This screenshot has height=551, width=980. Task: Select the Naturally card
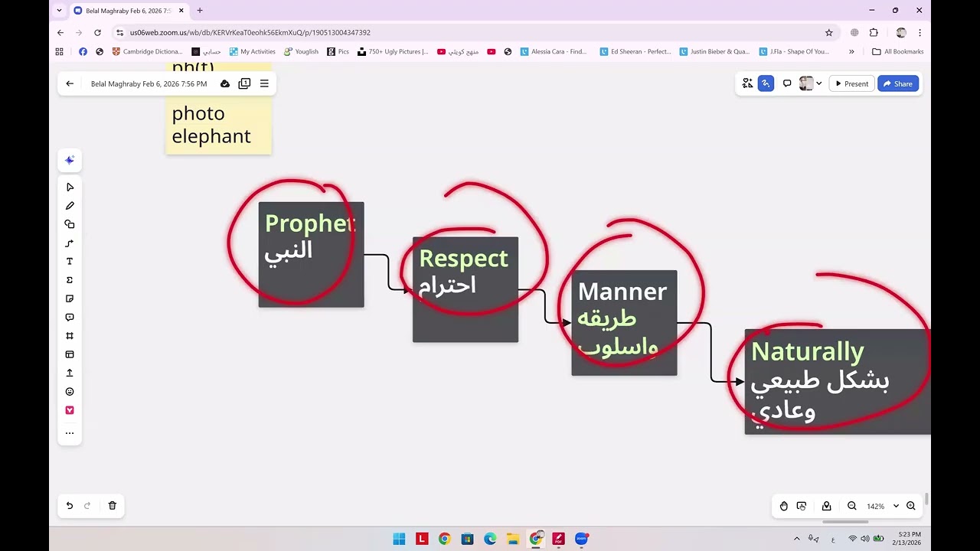coord(838,382)
